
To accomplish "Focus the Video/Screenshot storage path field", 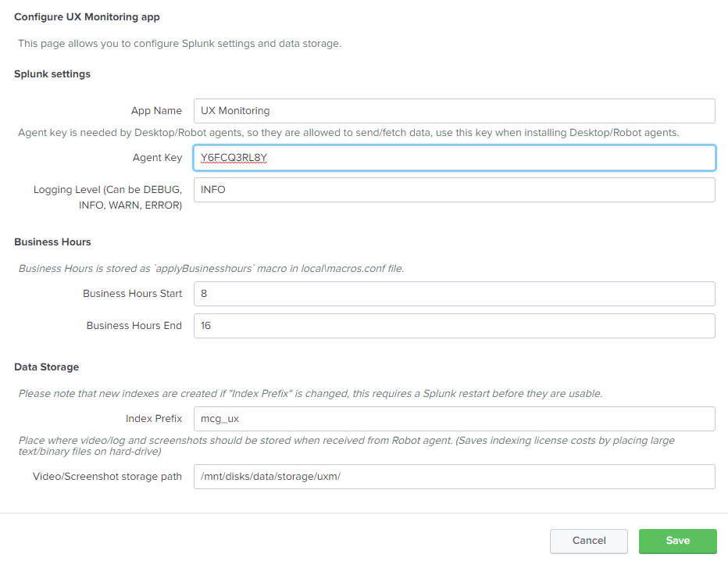I will tap(454, 477).
